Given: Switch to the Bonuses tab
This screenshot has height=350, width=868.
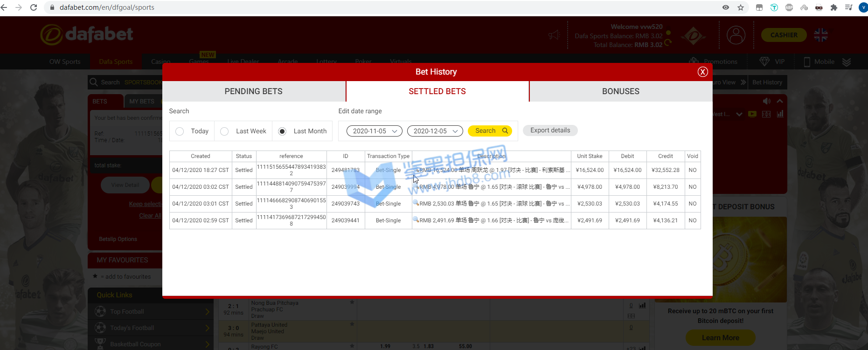Looking at the screenshot, I should [620, 91].
